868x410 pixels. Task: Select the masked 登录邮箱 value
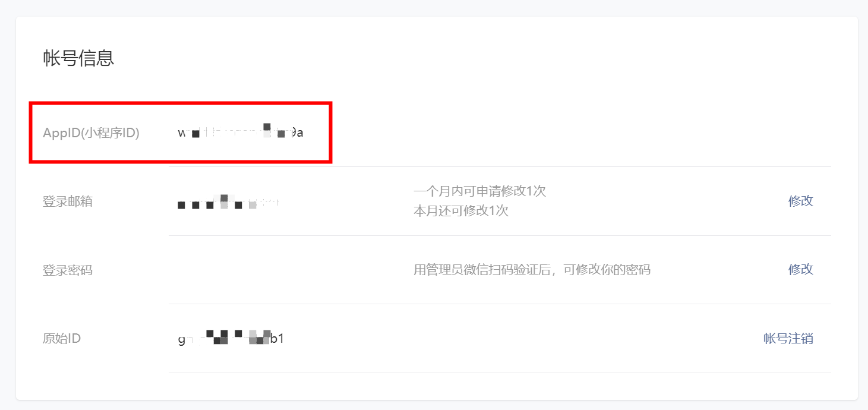point(228,202)
